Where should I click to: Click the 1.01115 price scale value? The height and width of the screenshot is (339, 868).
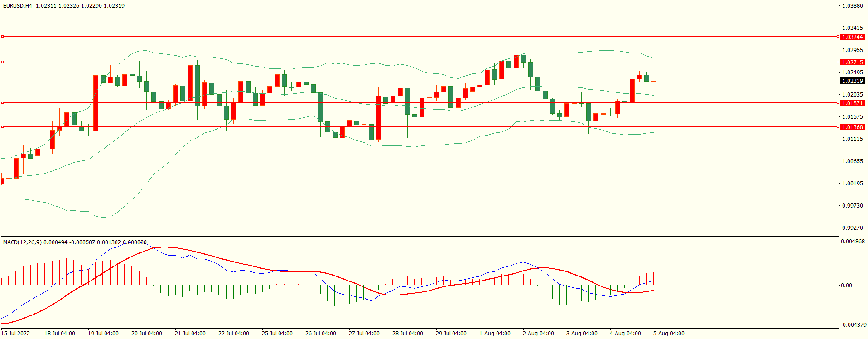853,139
